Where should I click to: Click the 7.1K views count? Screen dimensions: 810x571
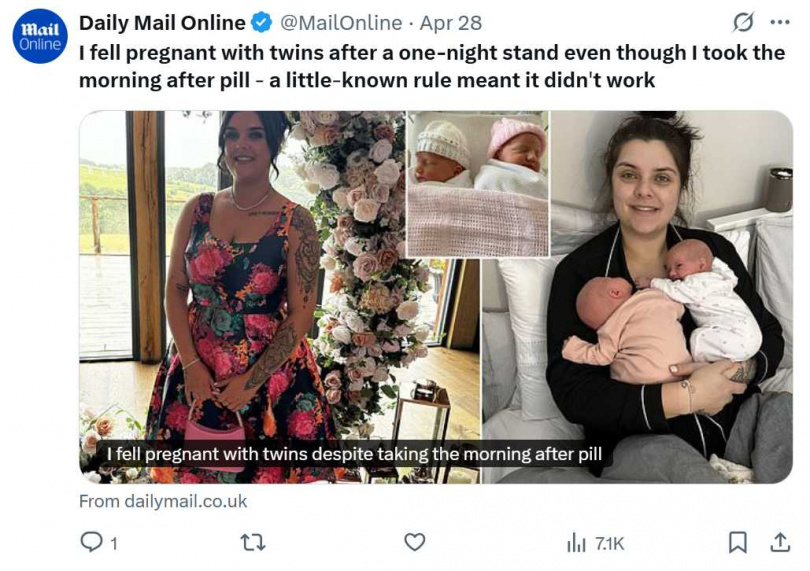tap(609, 543)
